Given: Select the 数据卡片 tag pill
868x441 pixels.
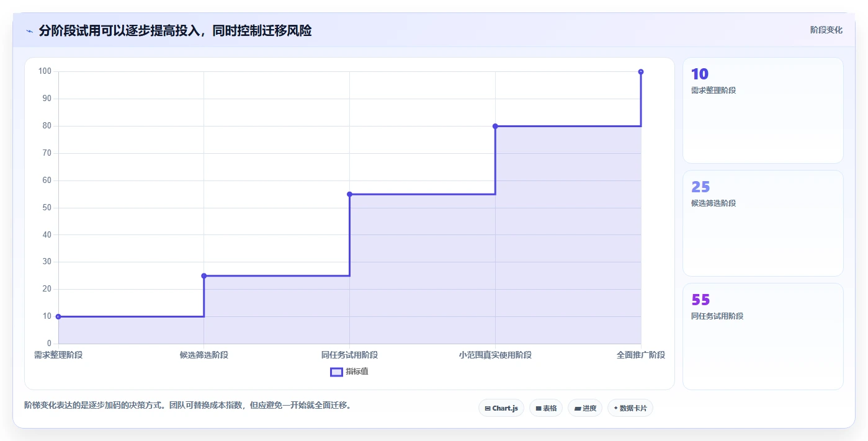Looking at the screenshot, I should pyautogui.click(x=630, y=408).
